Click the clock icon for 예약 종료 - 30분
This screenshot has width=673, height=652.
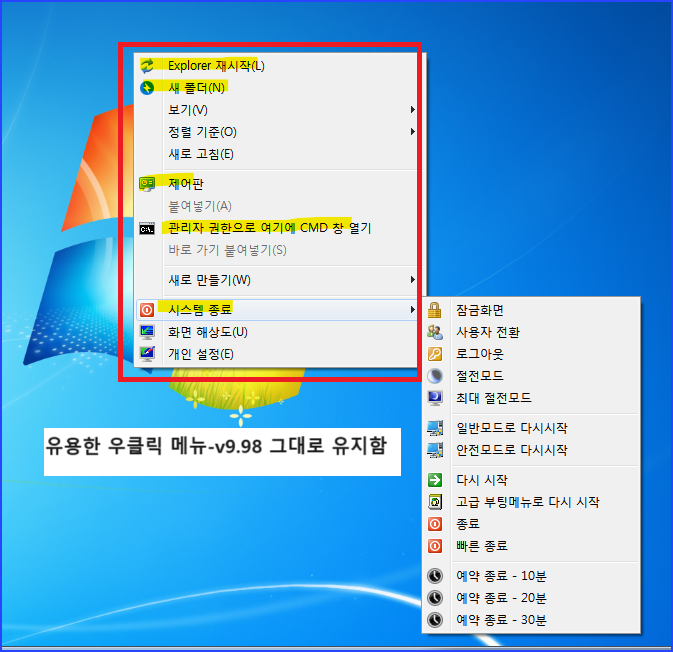pyautogui.click(x=435, y=620)
